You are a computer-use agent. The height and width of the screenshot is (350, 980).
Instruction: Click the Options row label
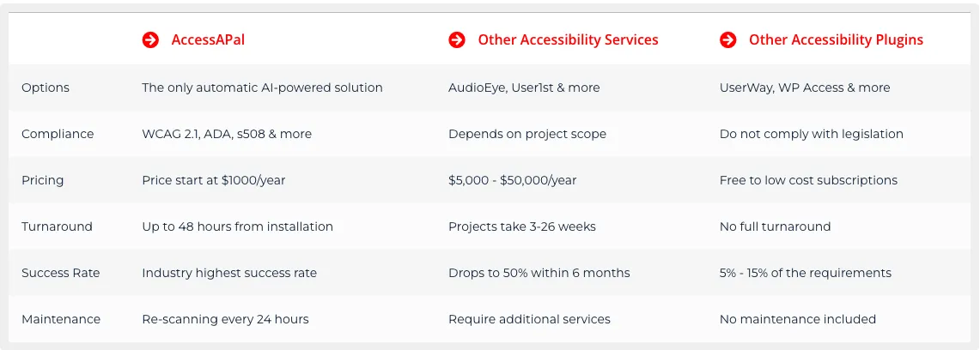point(46,88)
